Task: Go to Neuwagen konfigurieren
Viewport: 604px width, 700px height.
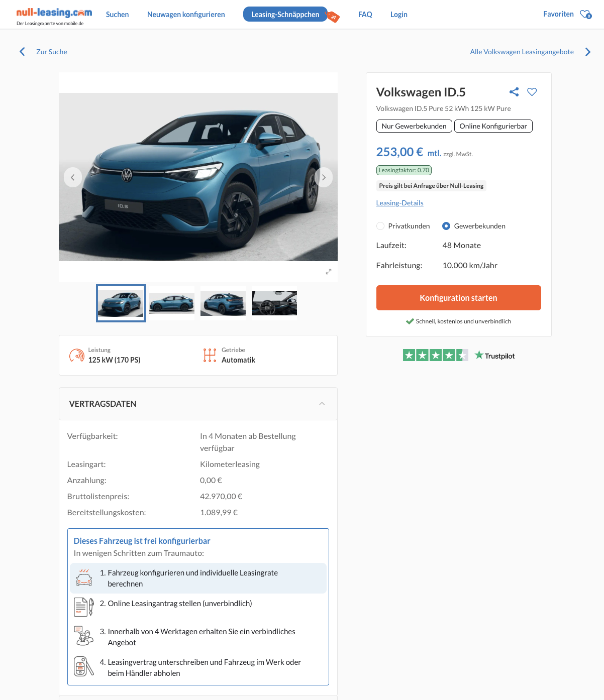Action: tap(186, 15)
